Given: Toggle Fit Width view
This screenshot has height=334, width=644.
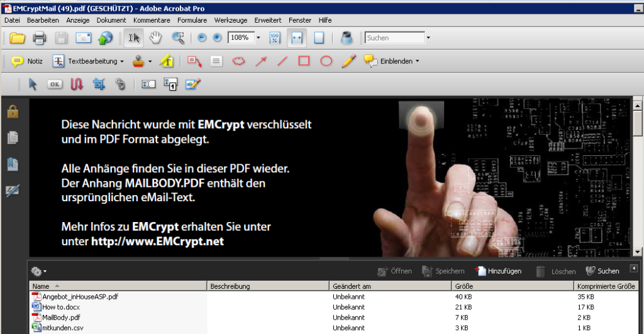Looking at the screenshot, I should [x=297, y=38].
